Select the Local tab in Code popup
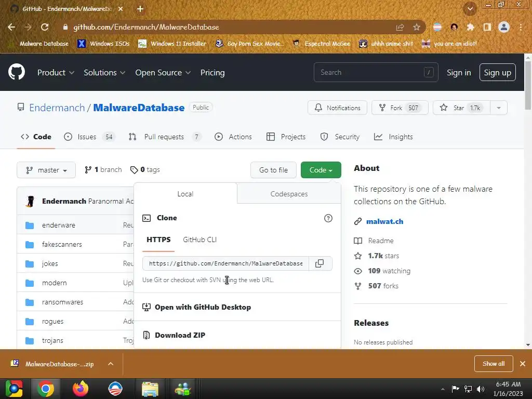 click(185, 194)
